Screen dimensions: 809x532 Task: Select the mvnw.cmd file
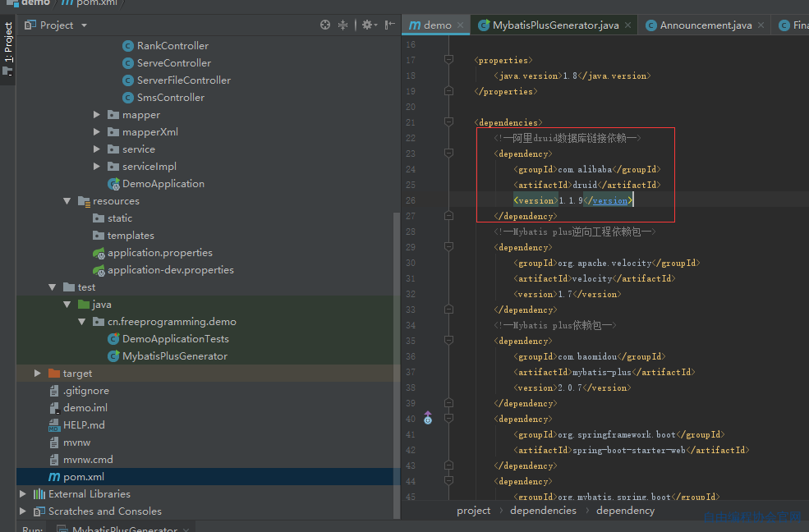click(x=88, y=460)
